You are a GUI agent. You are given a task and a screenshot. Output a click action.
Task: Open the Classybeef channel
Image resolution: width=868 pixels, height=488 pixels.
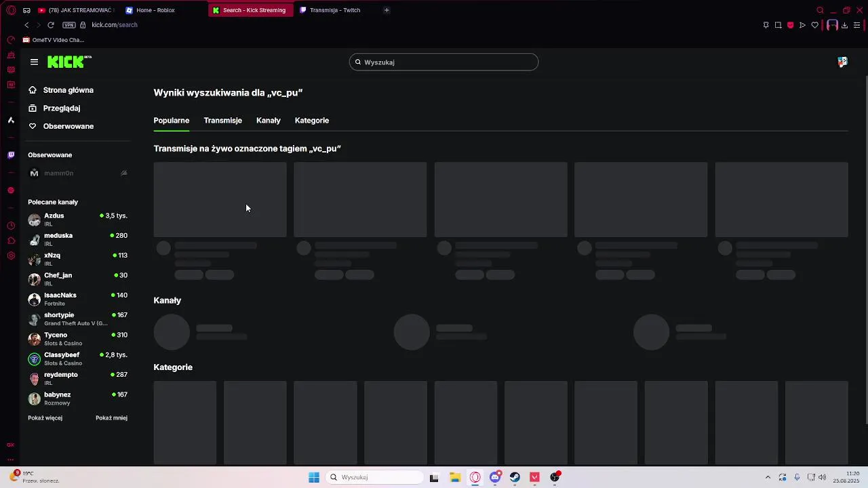pyautogui.click(x=78, y=359)
